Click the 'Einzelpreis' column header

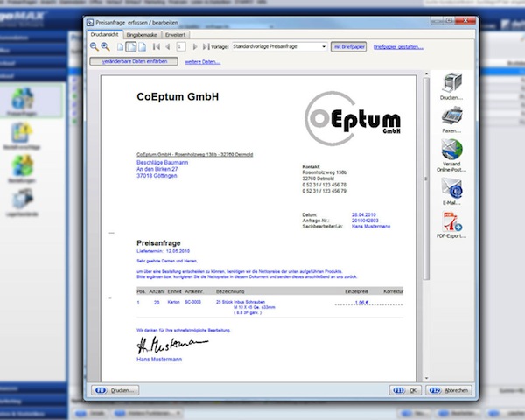point(357,291)
